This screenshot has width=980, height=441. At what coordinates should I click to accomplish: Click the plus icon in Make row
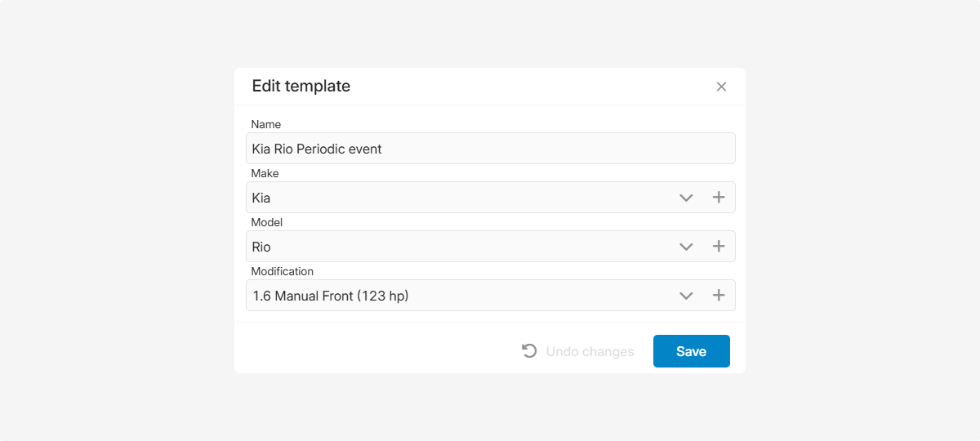(719, 198)
